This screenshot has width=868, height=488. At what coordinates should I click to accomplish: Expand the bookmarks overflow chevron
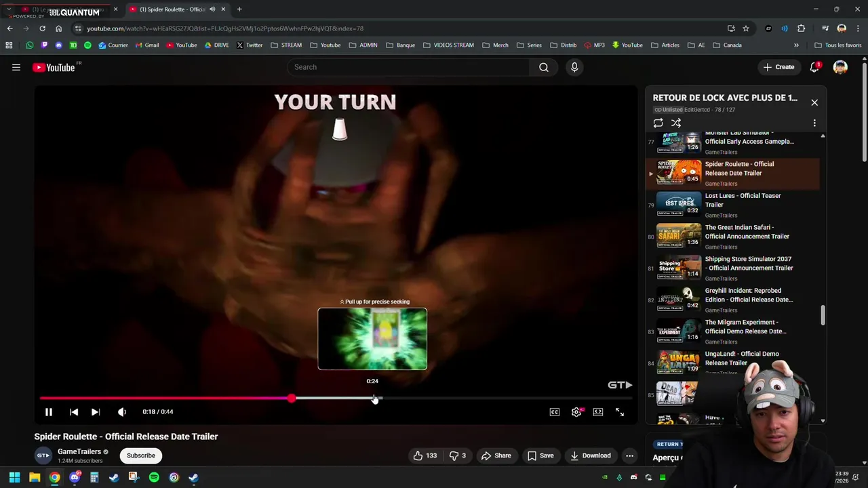(x=796, y=45)
